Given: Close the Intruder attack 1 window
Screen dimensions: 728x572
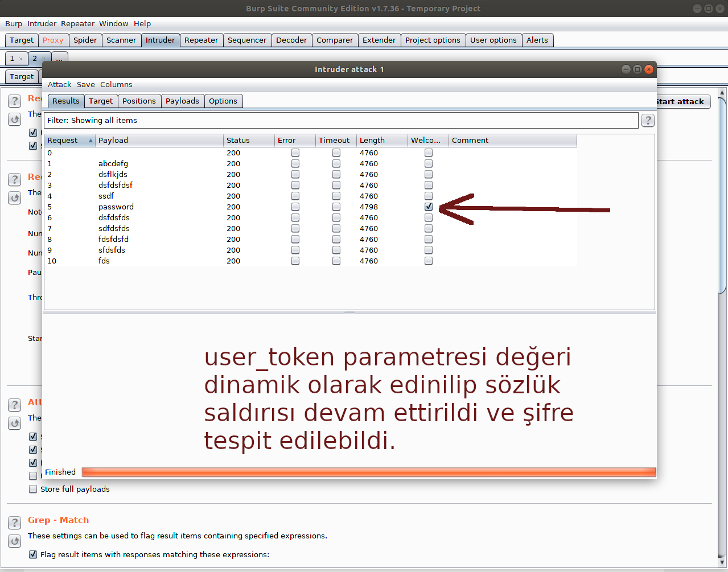Looking at the screenshot, I should pyautogui.click(x=649, y=69).
